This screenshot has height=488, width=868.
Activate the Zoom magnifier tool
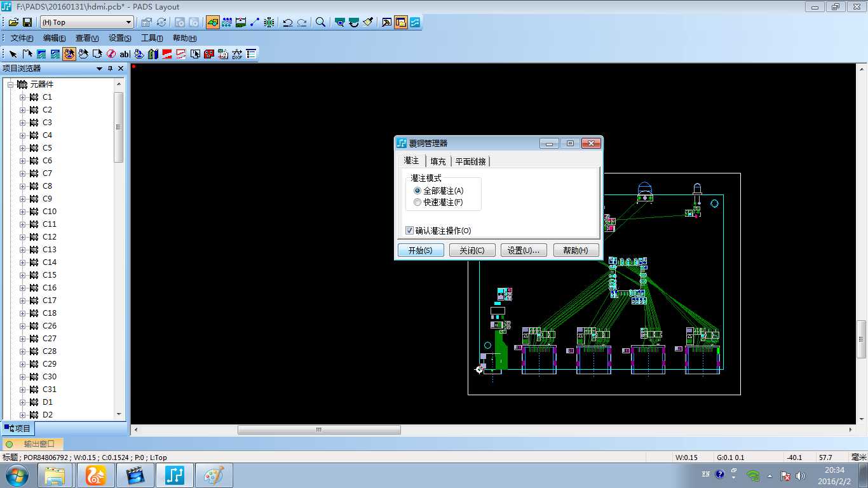[x=321, y=22]
